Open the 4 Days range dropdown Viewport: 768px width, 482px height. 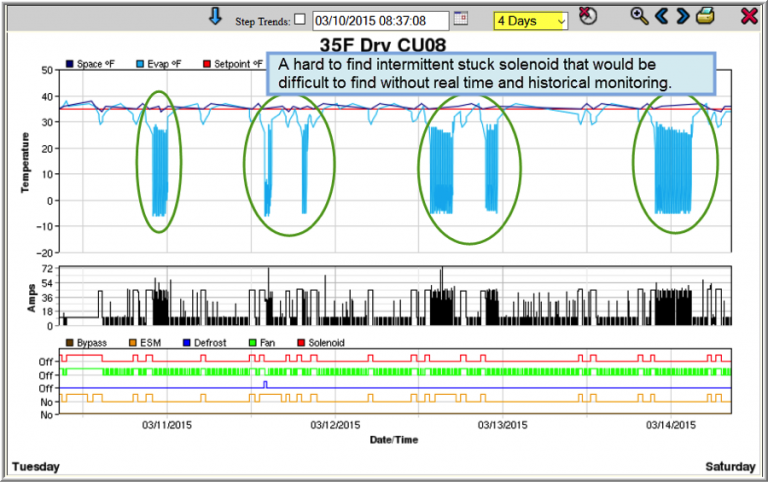coord(531,21)
